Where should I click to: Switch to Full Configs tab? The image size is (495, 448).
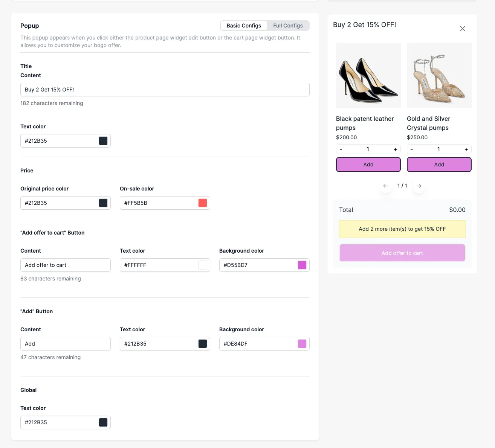point(288,26)
